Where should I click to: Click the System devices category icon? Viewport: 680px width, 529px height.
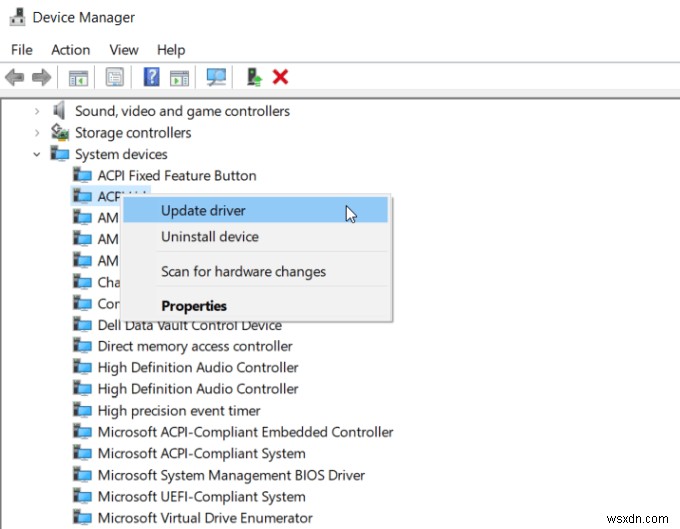pos(60,153)
